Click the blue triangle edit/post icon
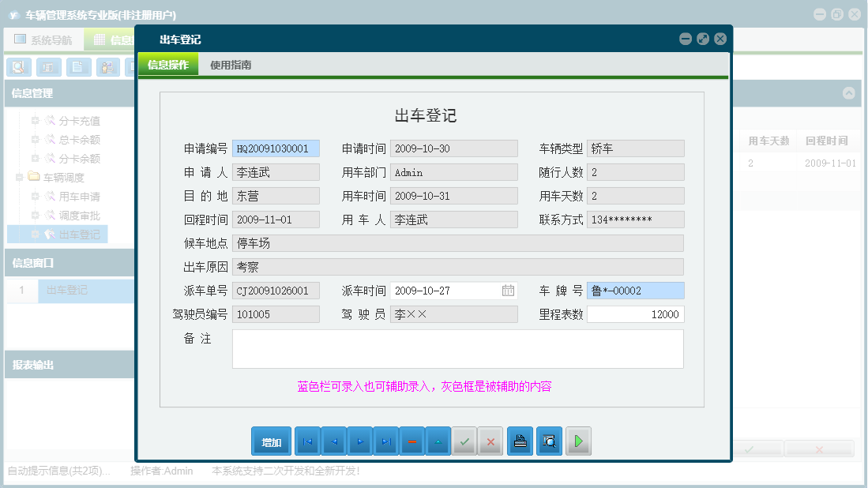Image resolution: width=868 pixels, height=488 pixels. tap(438, 441)
